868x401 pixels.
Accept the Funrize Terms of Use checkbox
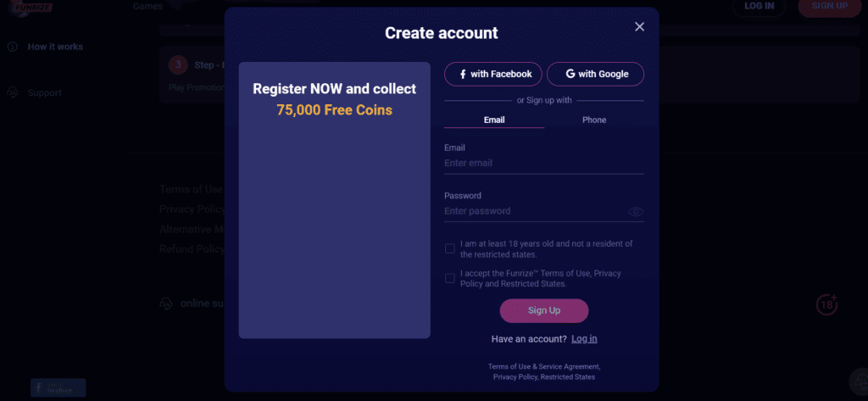point(450,278)
